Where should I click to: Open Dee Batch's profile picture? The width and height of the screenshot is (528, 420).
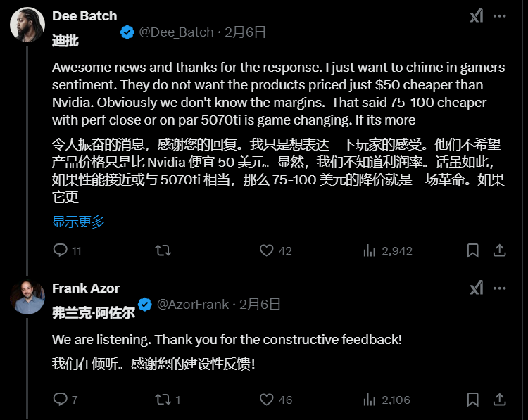[x=27, y=25]
